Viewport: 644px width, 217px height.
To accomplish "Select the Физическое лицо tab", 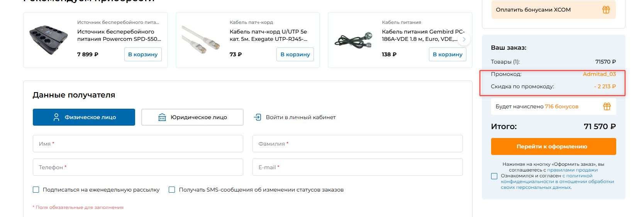I will (x=84, y=117).
